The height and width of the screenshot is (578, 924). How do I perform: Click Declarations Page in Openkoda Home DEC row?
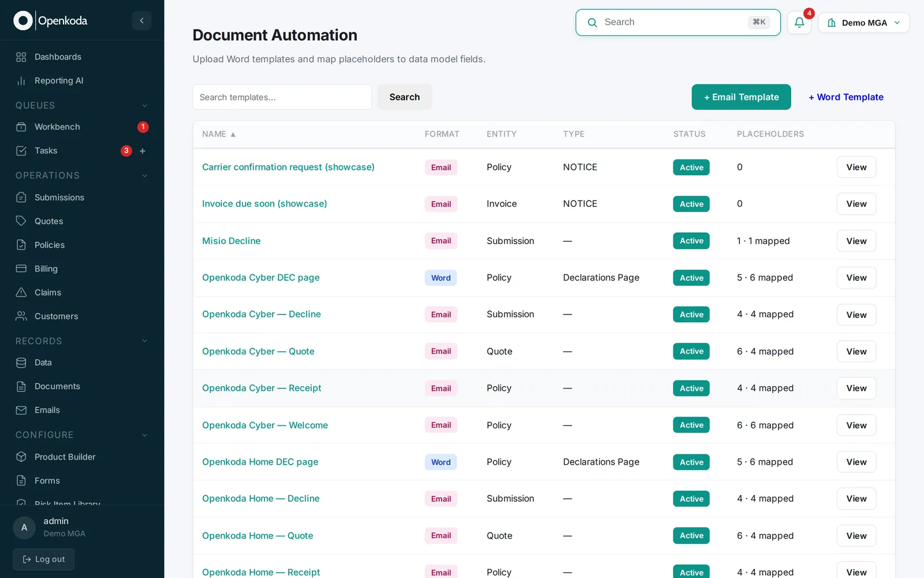coord(601,462)
